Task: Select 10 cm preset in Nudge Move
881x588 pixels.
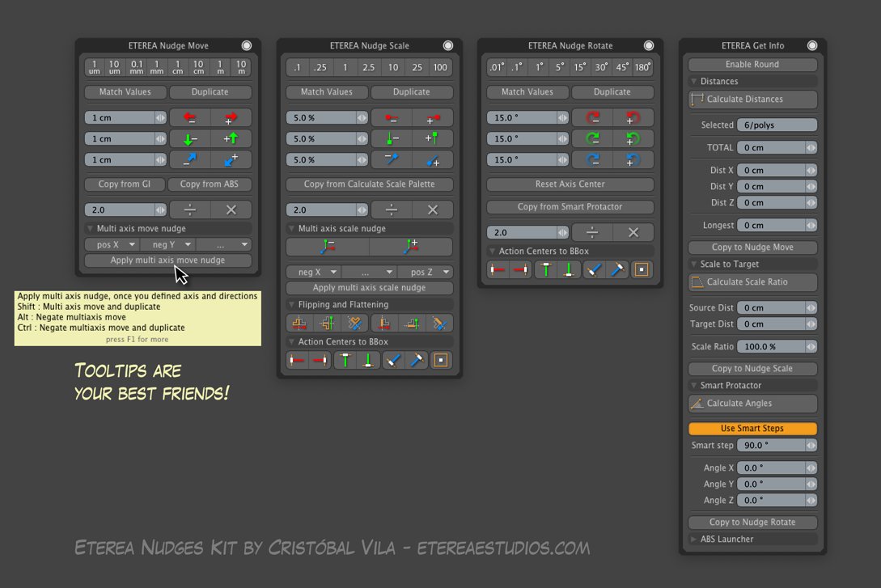Action: coord(199,67)
